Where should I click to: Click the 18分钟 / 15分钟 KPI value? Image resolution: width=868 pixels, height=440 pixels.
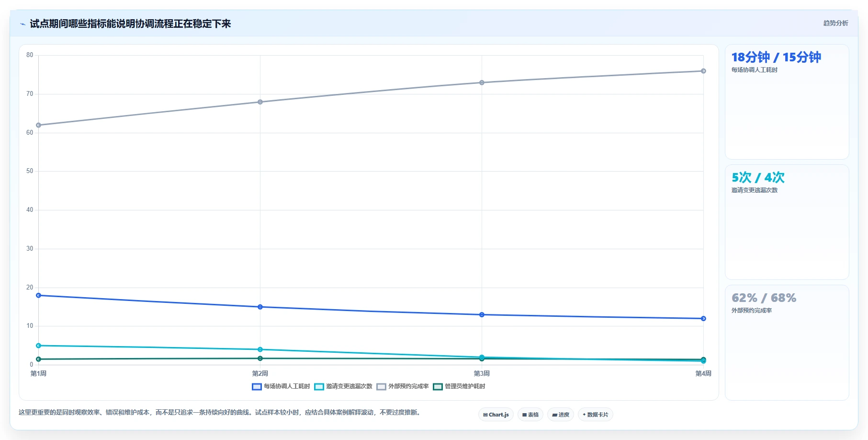click(x=776, y=57)
